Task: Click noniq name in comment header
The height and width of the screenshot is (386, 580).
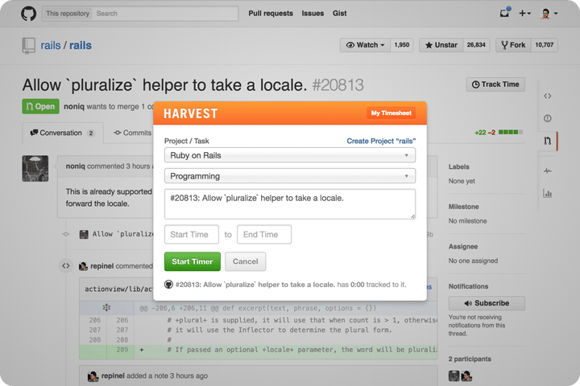Action: pyautogui.click(x=75, y=166)
